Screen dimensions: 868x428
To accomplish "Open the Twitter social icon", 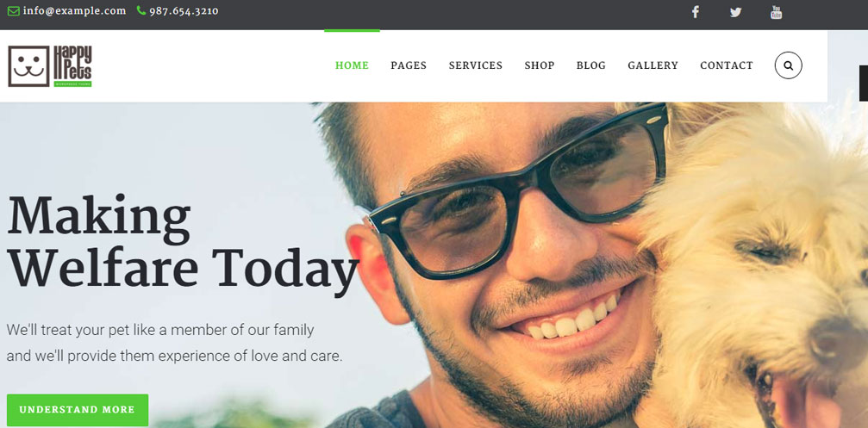I will [735, 12].
